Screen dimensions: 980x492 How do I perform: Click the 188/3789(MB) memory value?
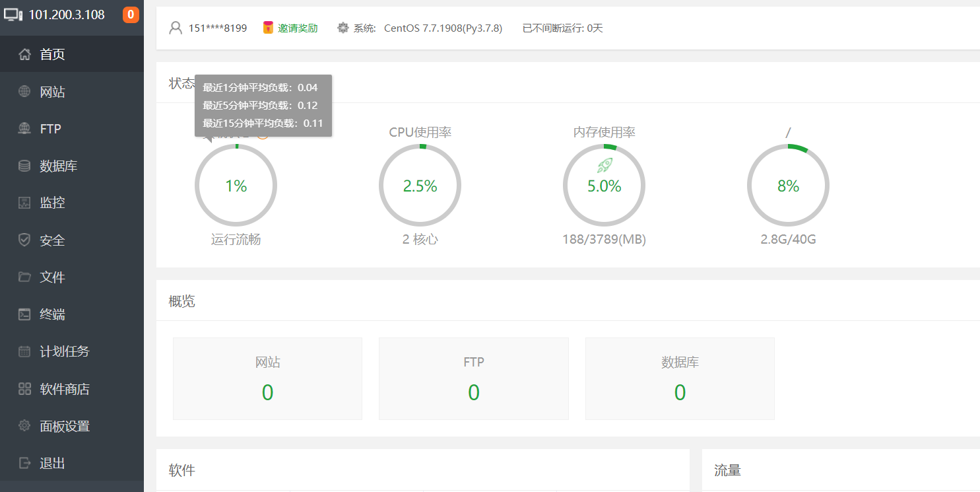click(x=604, y=240)
